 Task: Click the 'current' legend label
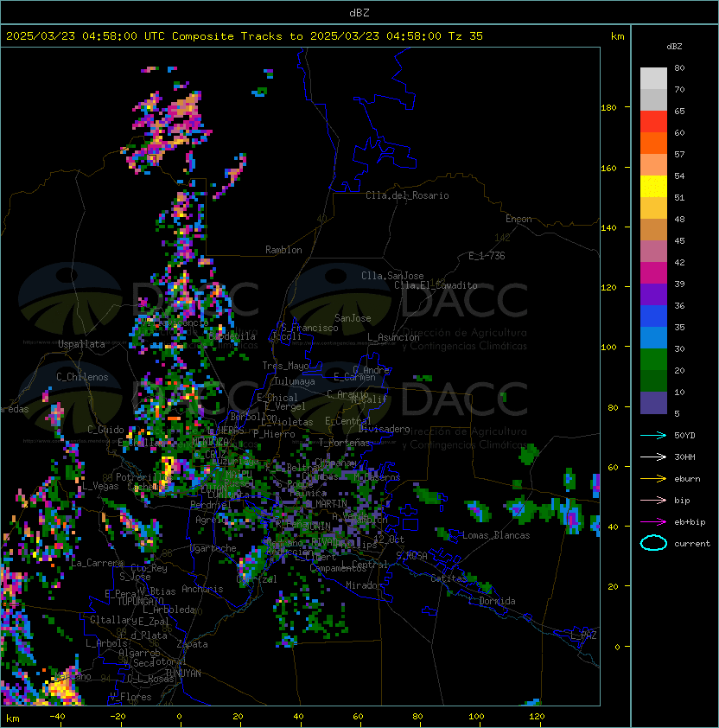click(x=692, y=544)
